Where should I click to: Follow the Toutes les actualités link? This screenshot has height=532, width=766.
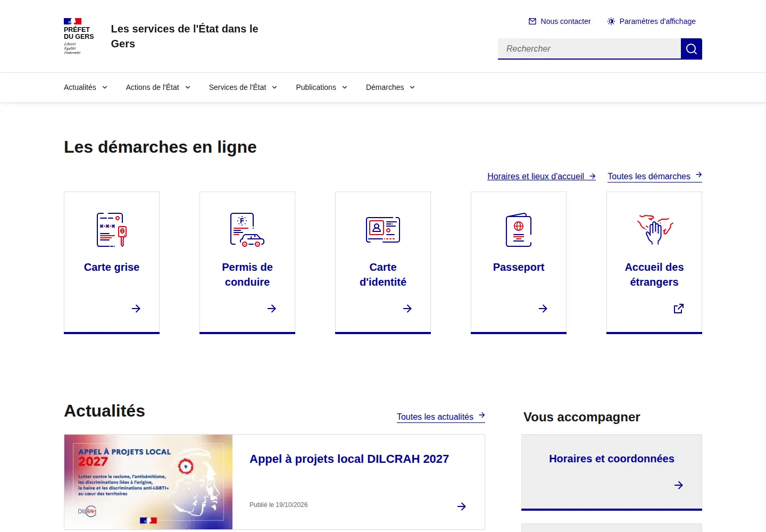pos(441,417)
